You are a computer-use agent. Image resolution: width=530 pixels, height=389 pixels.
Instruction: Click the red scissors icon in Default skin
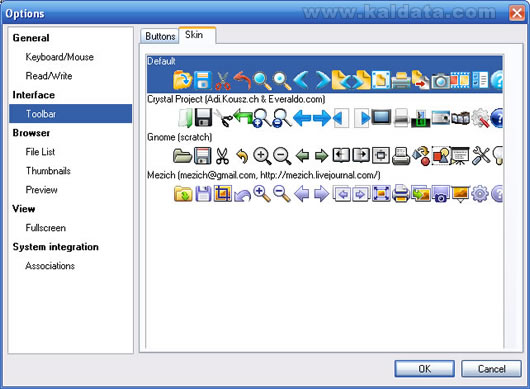pos(222,81)
